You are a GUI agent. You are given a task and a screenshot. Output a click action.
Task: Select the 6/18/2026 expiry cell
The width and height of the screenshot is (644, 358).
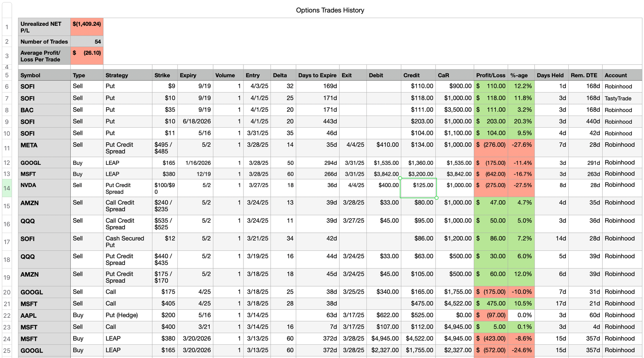[195, 122]
